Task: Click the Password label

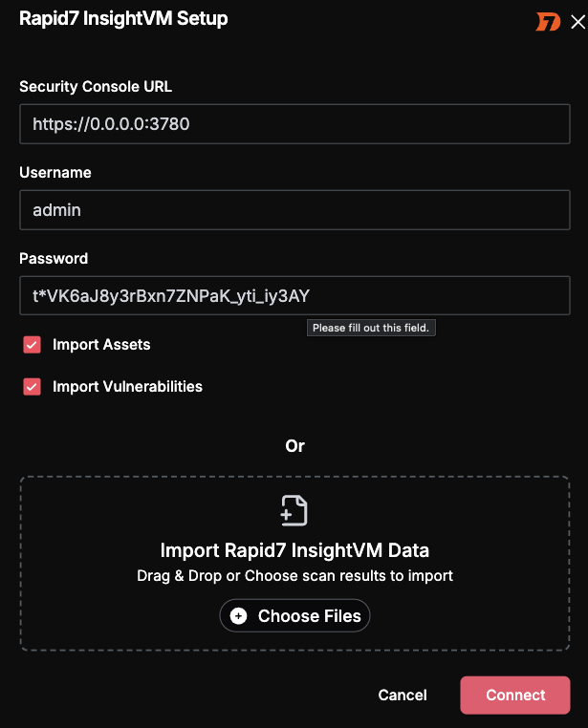Action: (54, 259)
